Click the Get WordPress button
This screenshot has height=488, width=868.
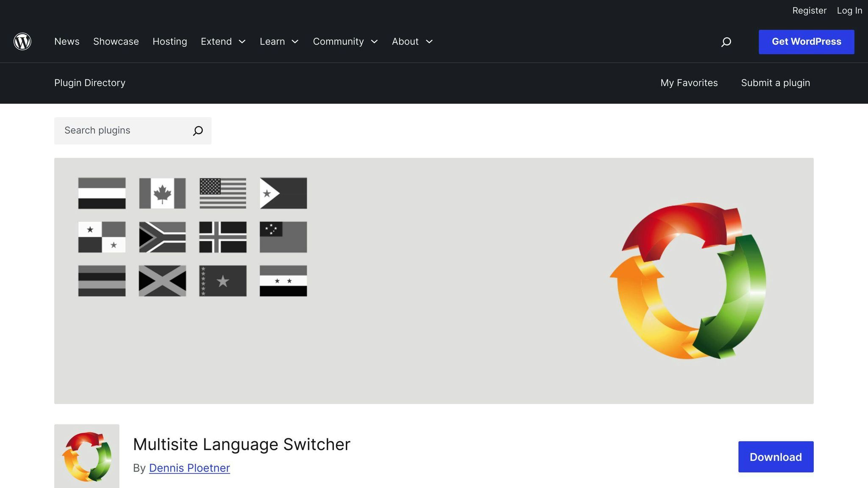click(807, 42)
